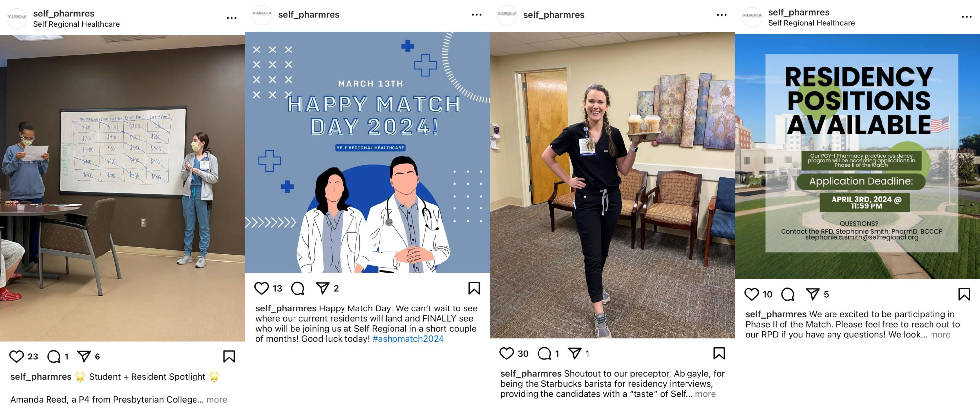Viewport: 980px width, 409px height.
Task: Bookmark the Student + Resident Spotlight post
Action: 229,357
